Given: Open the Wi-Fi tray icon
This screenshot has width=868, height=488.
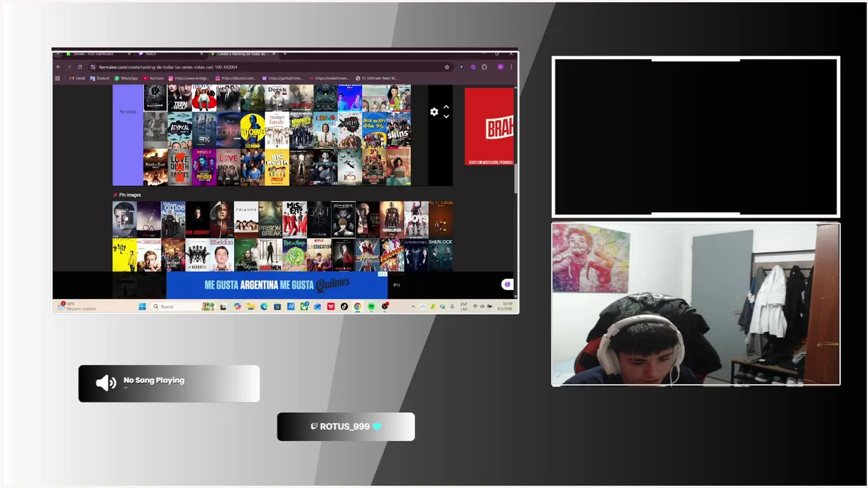Looking at the screenshot, I should [x=475, y=306].
